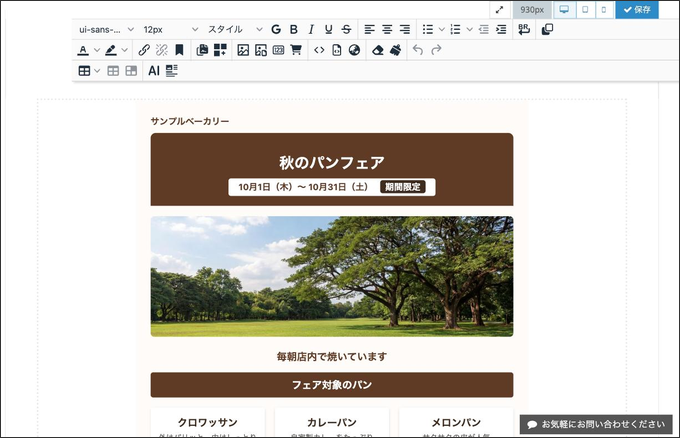Decrease indent of the paragraph

pyautogui.click(x=484, y=29)
